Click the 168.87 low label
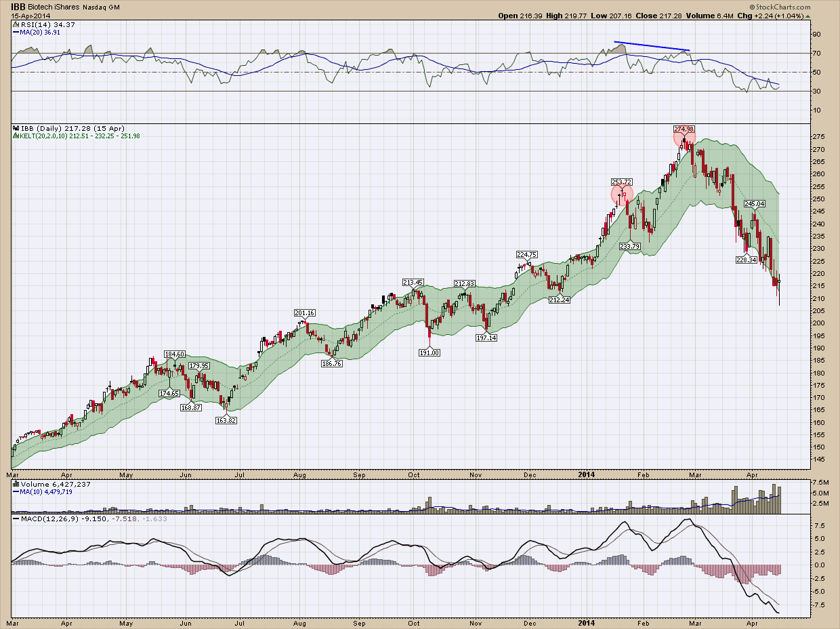The height and width of the screenshot is (629, 840). tap(192, 407)
